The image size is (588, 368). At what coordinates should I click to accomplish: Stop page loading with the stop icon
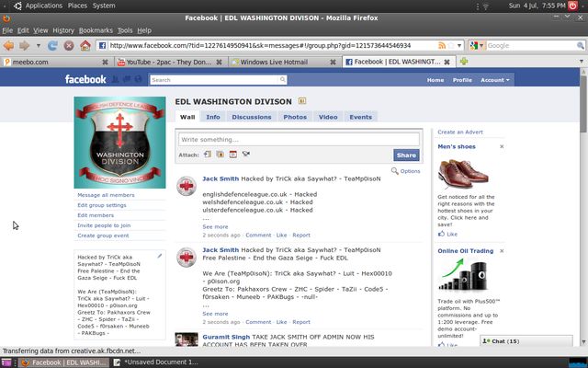click(68, 45)
